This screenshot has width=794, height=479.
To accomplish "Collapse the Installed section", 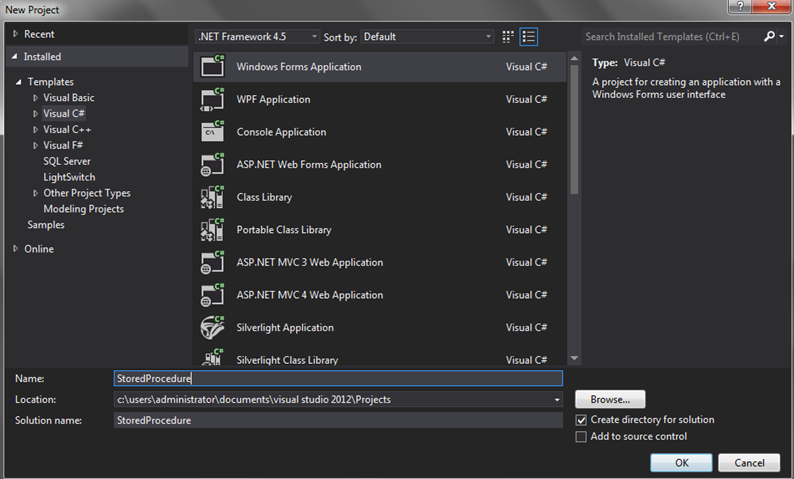I will 15,57.
